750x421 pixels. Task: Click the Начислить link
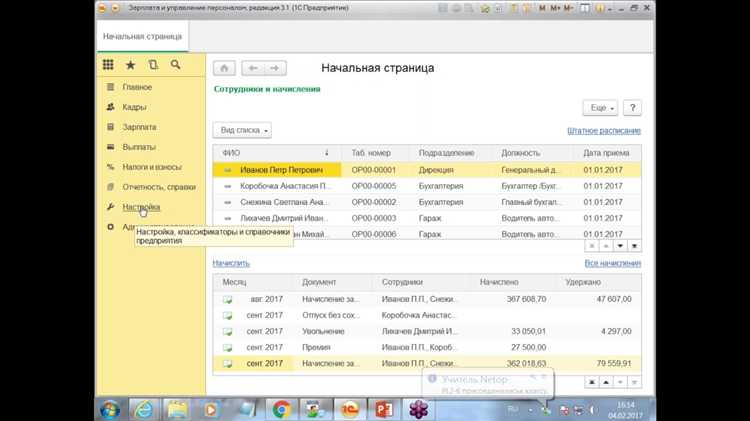coord(232,263)
